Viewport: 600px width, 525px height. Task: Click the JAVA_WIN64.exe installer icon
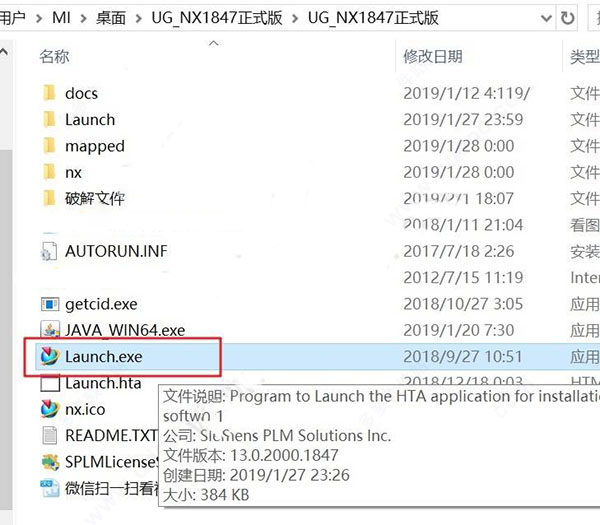click(50, 329)
